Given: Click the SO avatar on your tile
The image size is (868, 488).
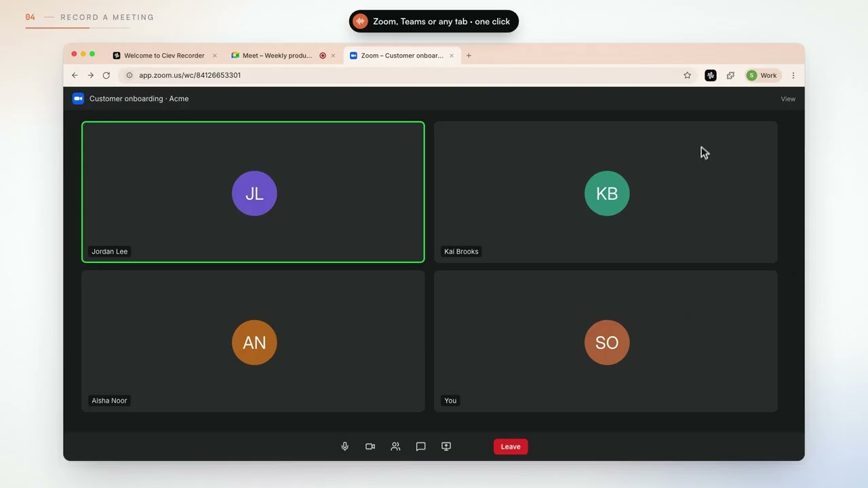Looking at the screenshot, I should tap(607, 342).
